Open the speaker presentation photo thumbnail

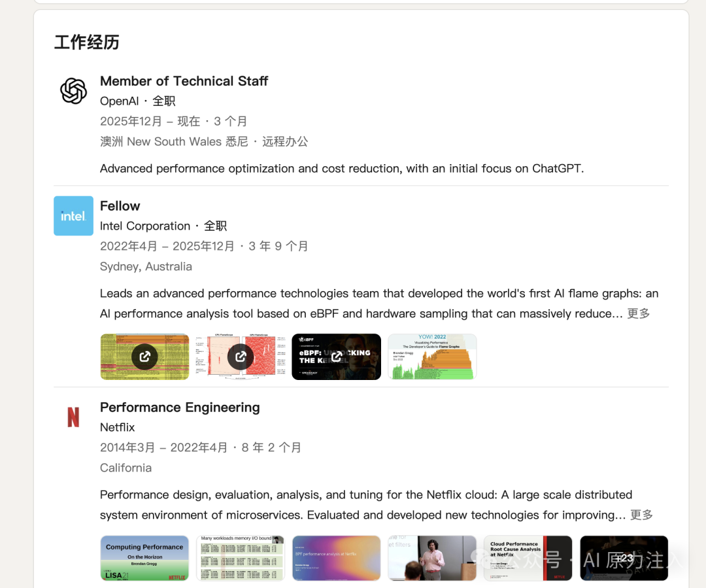[x=432, y=559]
